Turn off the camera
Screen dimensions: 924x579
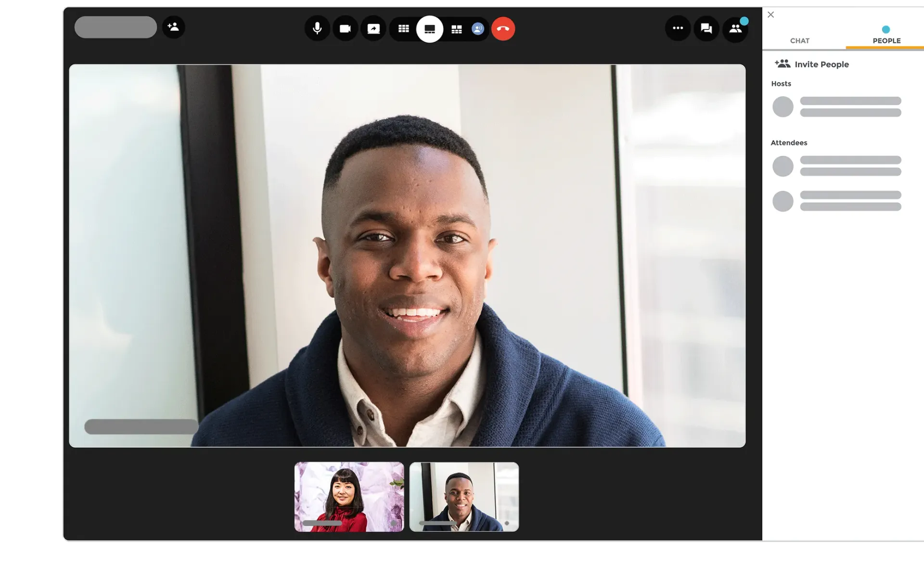345,28
